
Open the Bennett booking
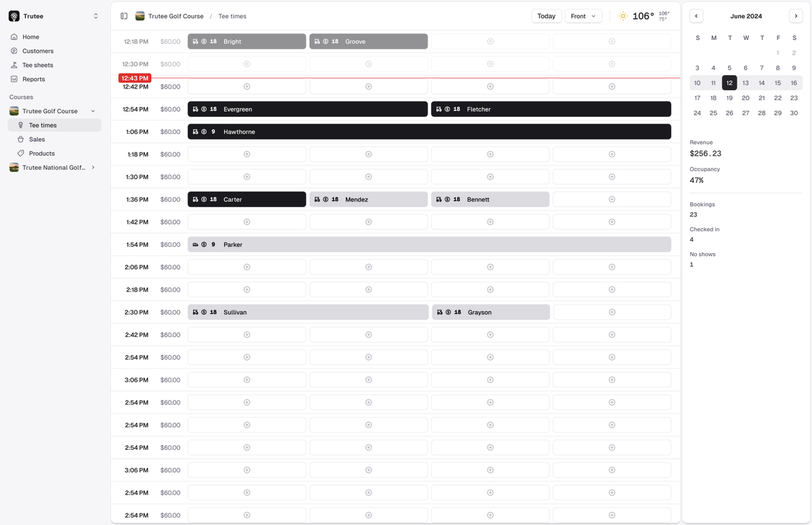[x=491, y=200]
